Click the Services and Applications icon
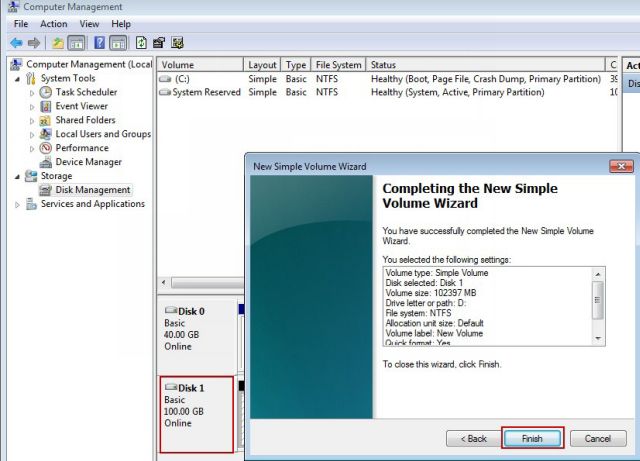The image size is (640, 461). pyautogui.click(x=31, y=204)
